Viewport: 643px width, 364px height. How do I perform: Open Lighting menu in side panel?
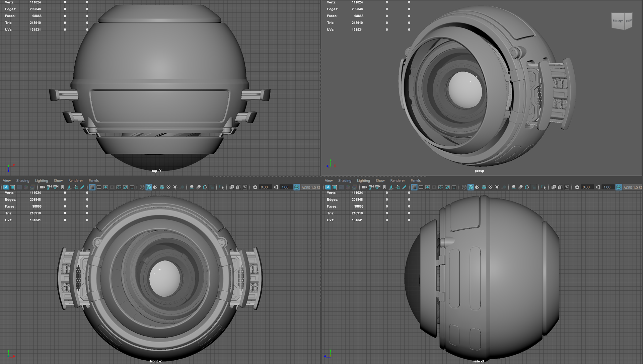click(363, 180)
